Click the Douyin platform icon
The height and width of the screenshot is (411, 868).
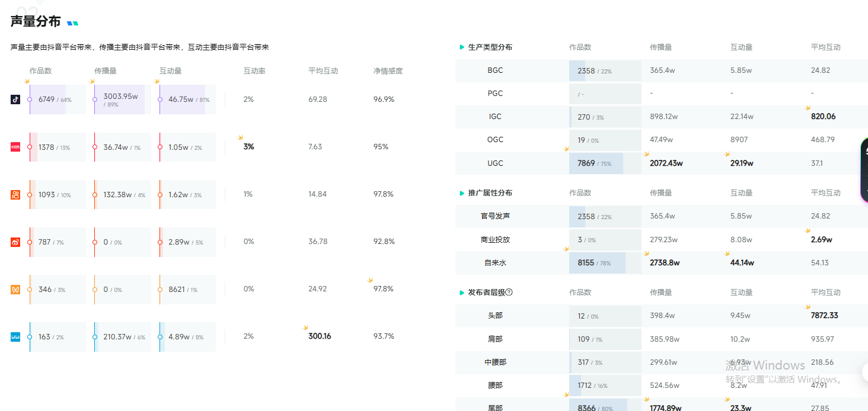(15, 99)
